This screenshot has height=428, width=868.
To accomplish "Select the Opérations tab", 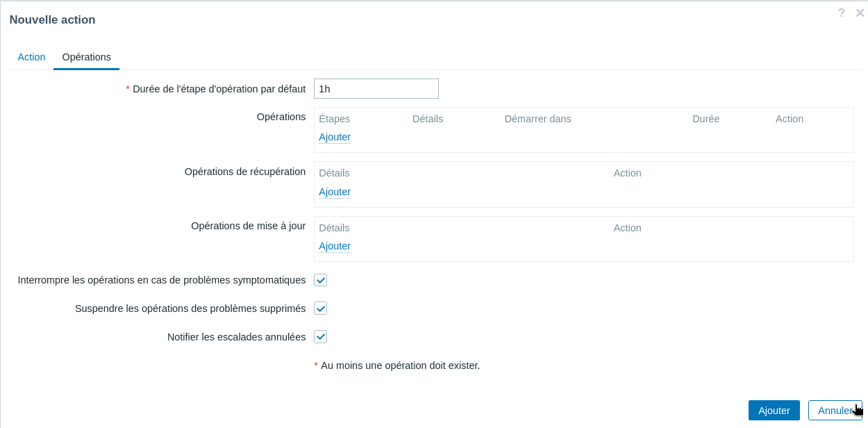I will click(86, 57).
